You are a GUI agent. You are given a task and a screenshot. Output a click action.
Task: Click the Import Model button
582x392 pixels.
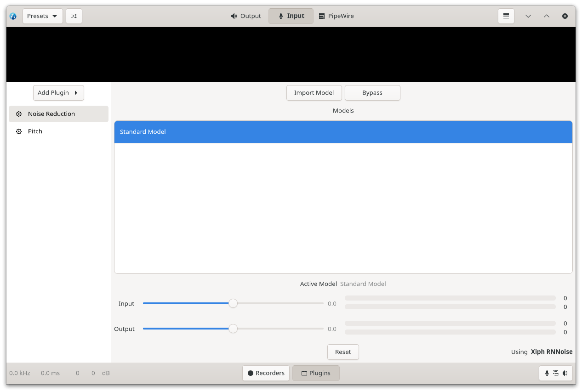[314, 93]
